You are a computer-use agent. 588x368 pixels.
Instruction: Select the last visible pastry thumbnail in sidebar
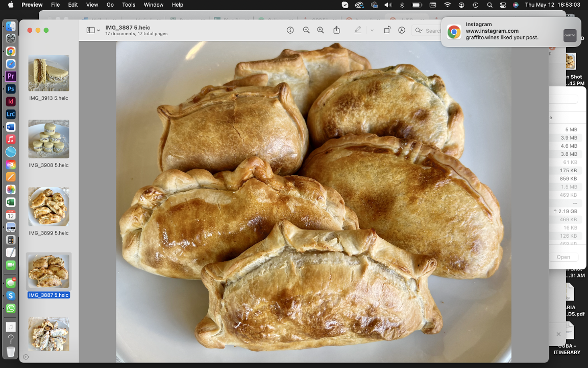pyautogui.click(x=49, y=334)
